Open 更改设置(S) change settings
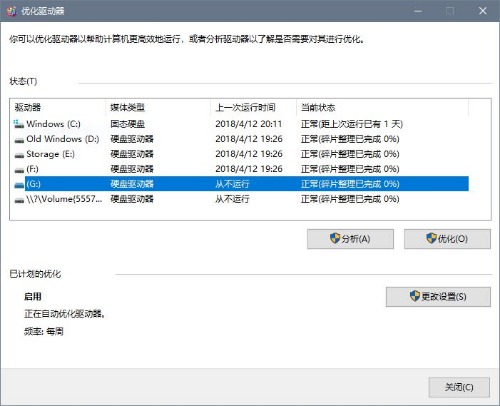Image resolution: width=500 pixels, height=406 pixels. [438, 297]
